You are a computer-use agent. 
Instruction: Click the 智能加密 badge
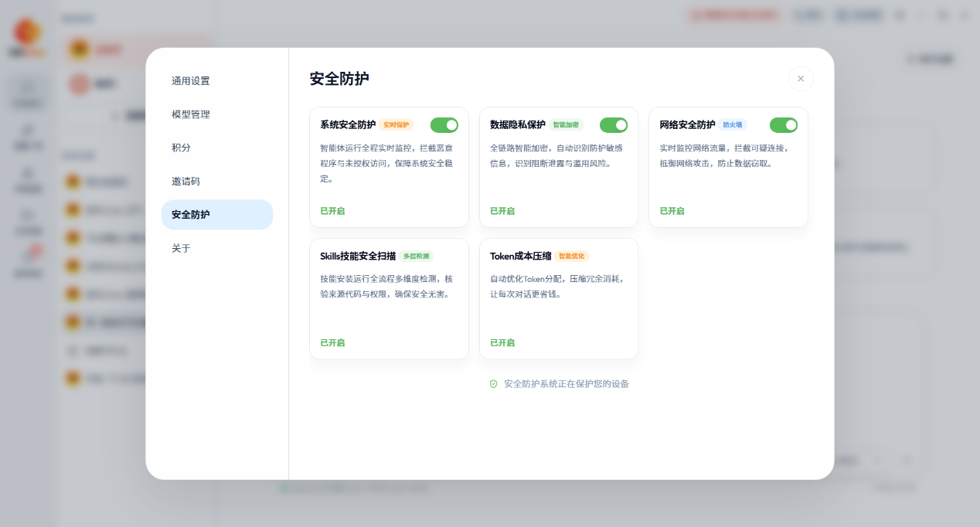point(566,125)
